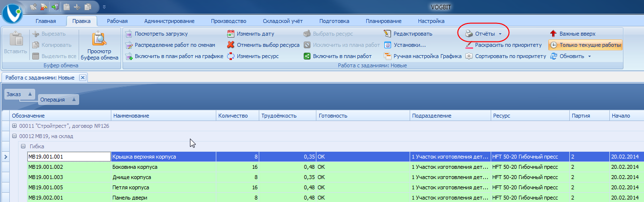Switch to the Подготовка tab
This screenshot has height=202, width=644.
pos(334,21)
